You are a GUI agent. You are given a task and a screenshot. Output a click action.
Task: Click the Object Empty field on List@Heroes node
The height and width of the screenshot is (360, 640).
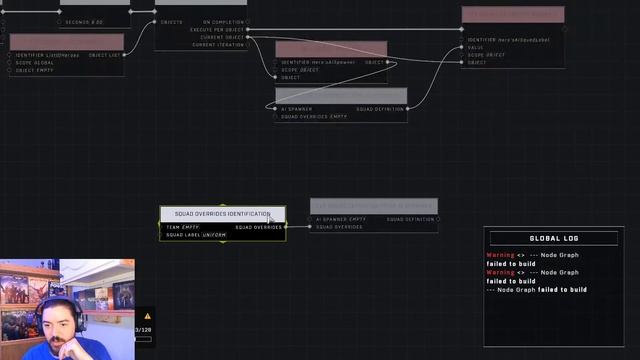point(35,70)
